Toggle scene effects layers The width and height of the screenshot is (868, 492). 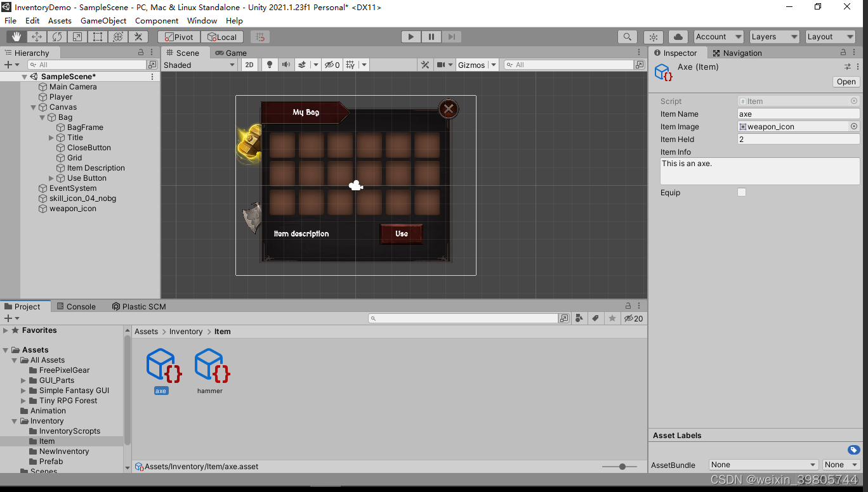(x=303, y=65)
